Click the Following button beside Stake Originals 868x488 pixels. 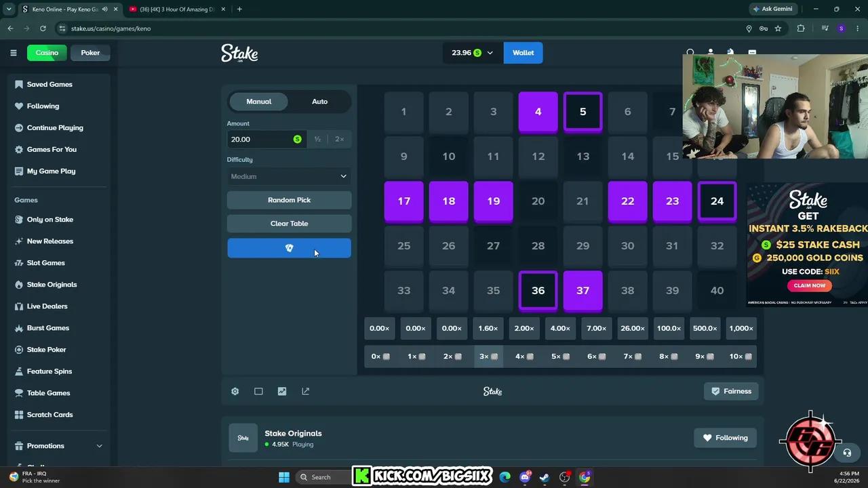(x=725, y=438)
